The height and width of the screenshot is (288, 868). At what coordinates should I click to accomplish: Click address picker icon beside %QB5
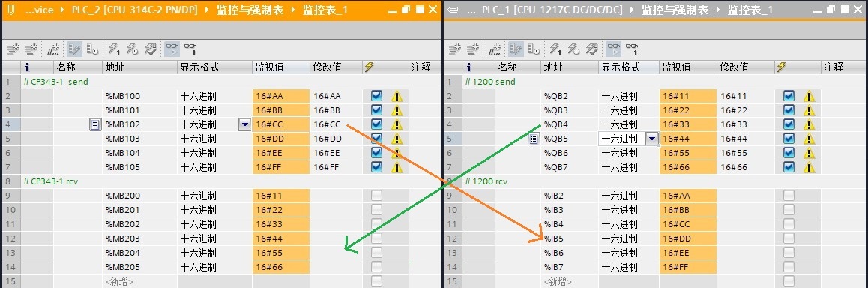[534, 139]
